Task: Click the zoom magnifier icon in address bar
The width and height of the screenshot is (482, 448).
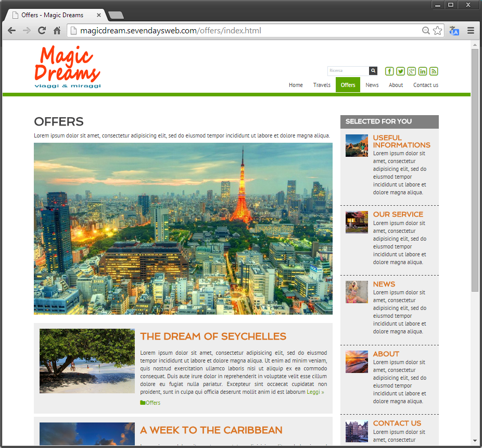Action: 426,30
